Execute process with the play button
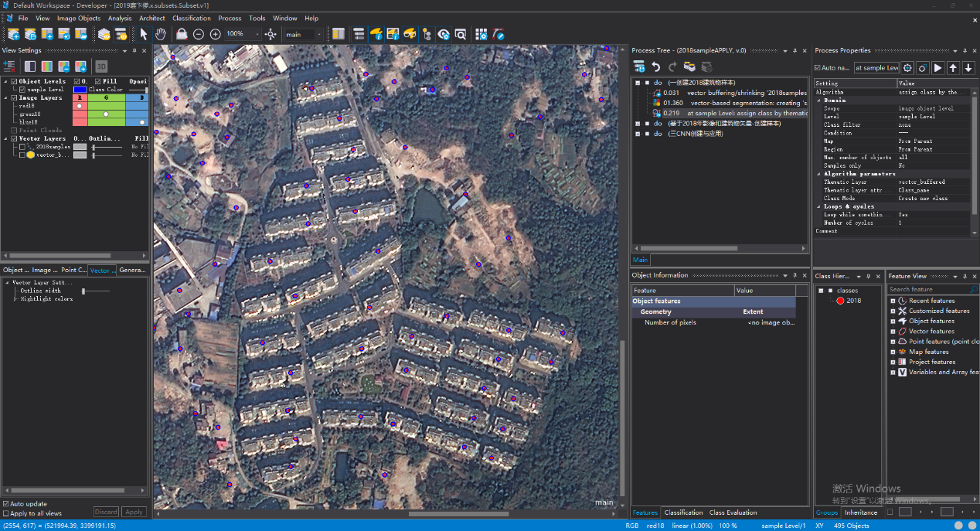Screen dimensions: 980x531 tap(937, 68)
